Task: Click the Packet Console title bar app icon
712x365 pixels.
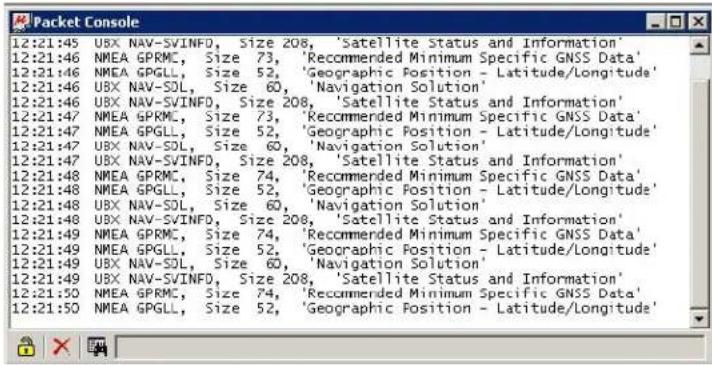Action: (x=21, y=22)
